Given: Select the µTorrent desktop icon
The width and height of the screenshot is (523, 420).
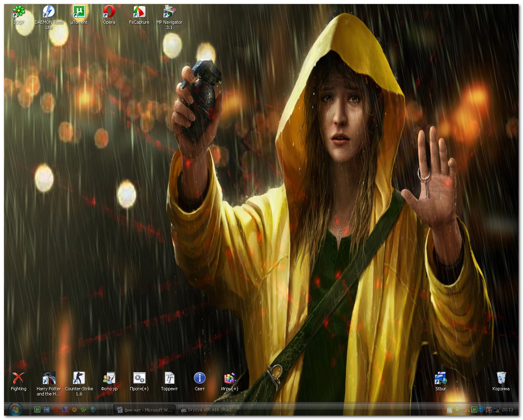Looking at the screenshot, I should click(x=79, y=12).
